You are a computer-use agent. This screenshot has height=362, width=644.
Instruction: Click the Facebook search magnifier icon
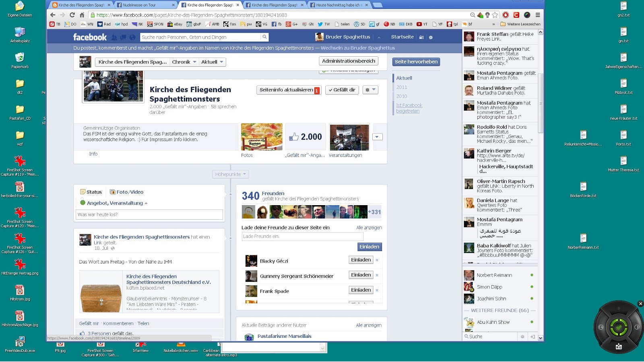[264, 37]
